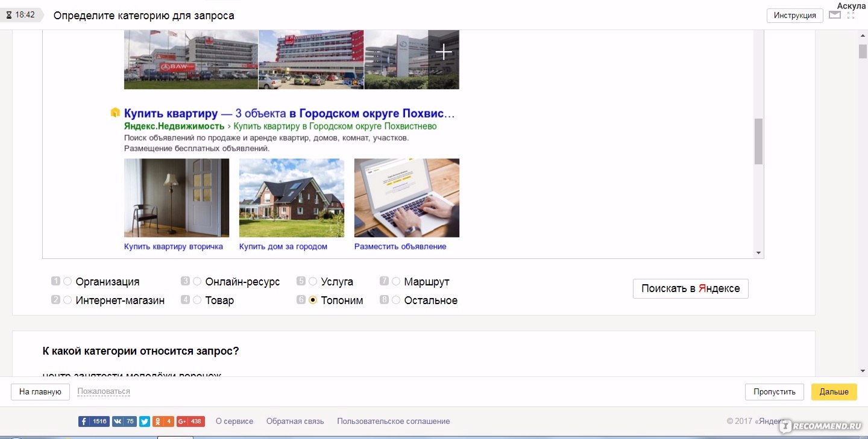
Task: Click first building photo with BAW sign
Action: click(x=191, y=60)
